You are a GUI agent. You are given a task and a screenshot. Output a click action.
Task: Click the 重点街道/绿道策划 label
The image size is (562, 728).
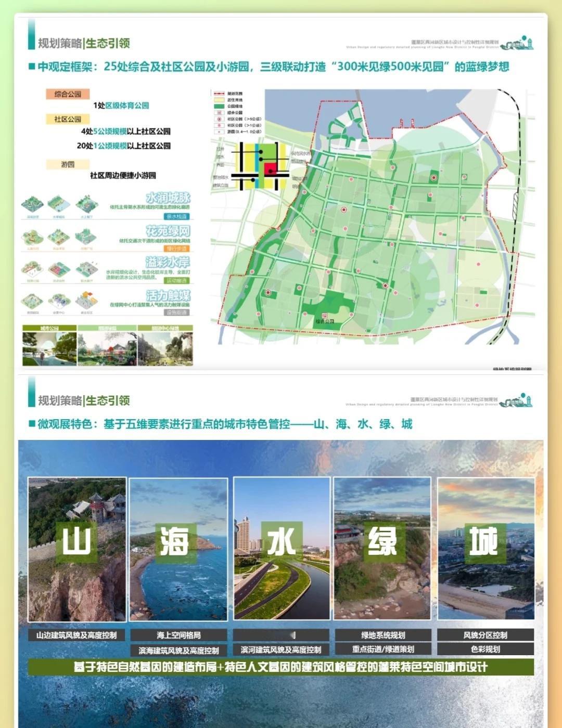click(383, 649)
